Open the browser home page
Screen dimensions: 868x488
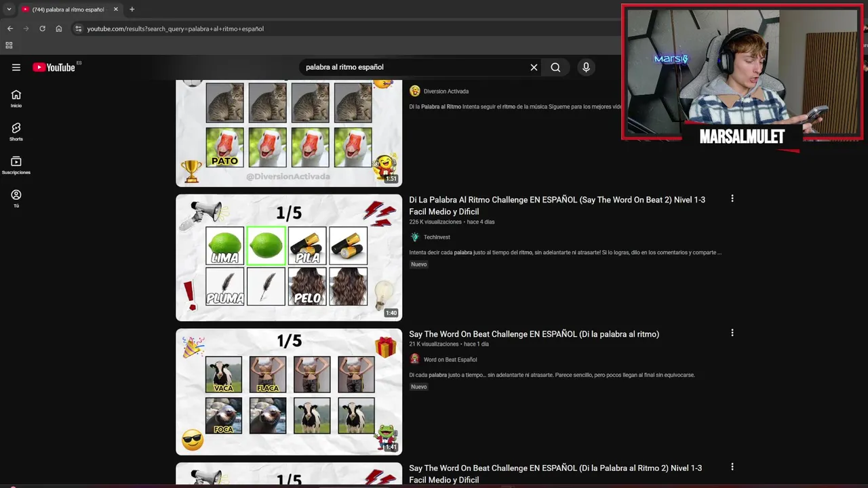coord(59,28)
